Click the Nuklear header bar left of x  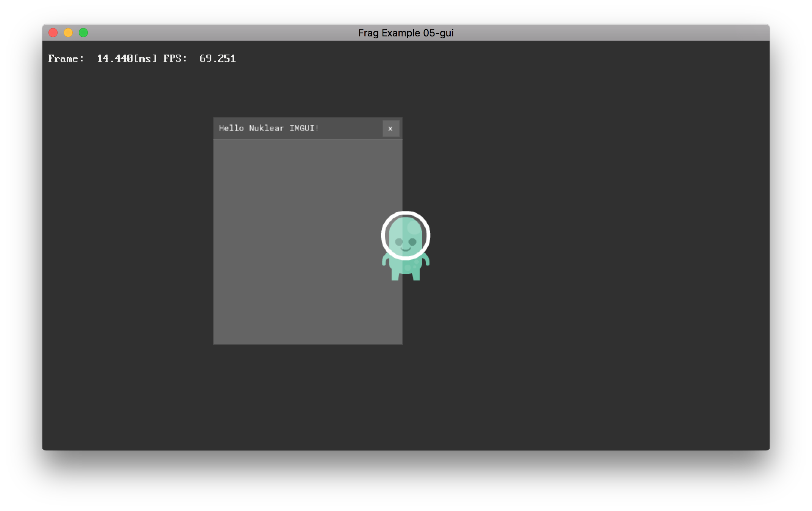click(x=350, y=129)
